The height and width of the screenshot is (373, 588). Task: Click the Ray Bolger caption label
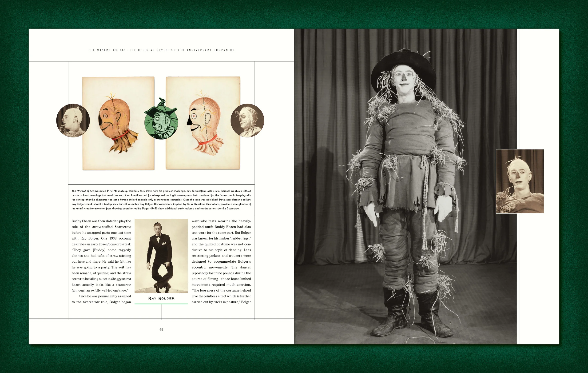(161, 298)
